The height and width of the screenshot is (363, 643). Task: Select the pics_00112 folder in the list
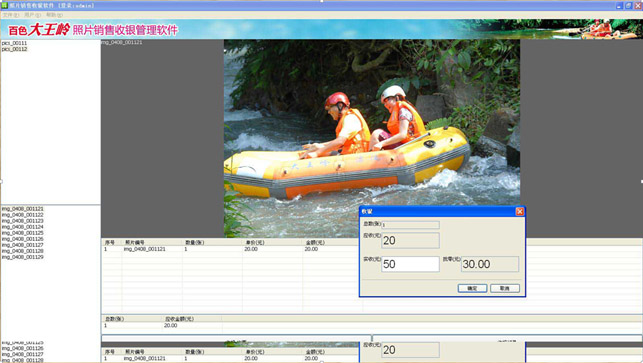coord(14,49)
